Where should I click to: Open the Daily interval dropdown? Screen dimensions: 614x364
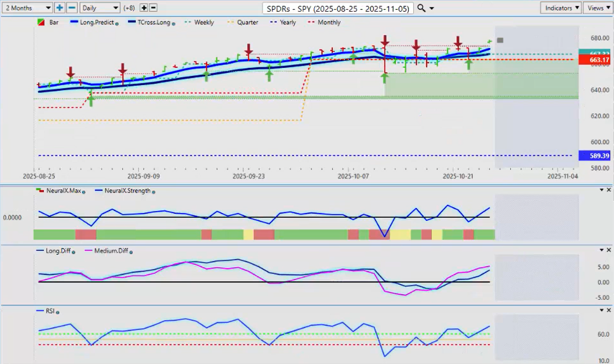point(99,7)
